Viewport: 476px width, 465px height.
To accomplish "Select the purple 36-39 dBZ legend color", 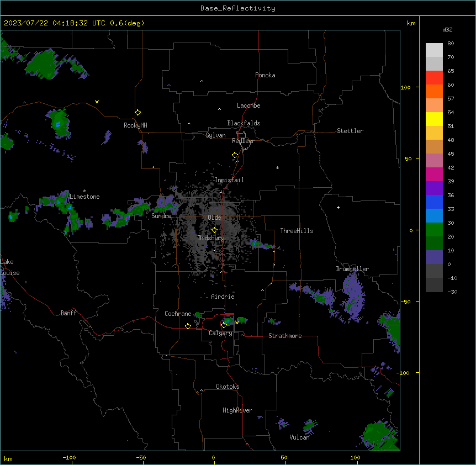I will tap(434, 188).
